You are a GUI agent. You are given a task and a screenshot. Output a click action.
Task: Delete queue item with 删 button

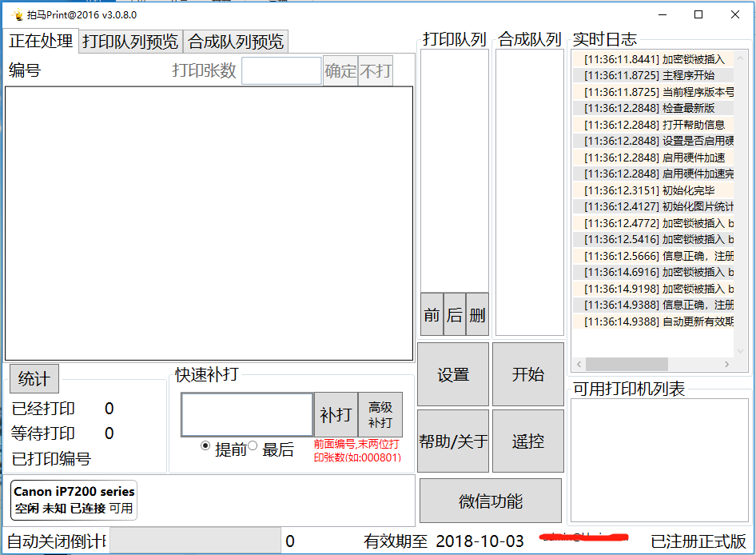tap(477, 315)
